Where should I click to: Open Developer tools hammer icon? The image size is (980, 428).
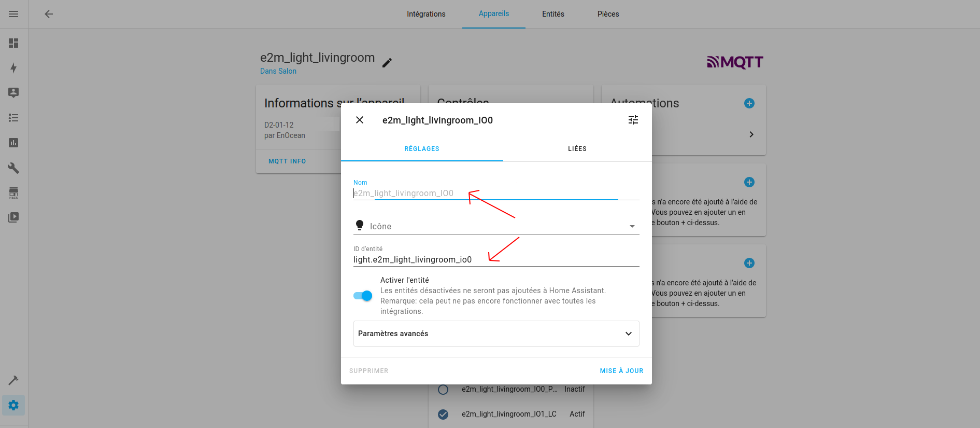point(13,380)
